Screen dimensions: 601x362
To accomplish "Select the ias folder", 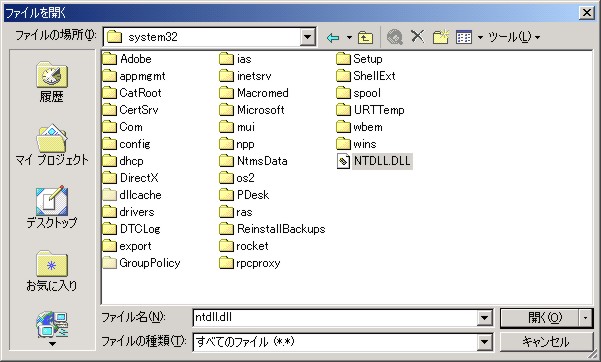I will 236,59.
